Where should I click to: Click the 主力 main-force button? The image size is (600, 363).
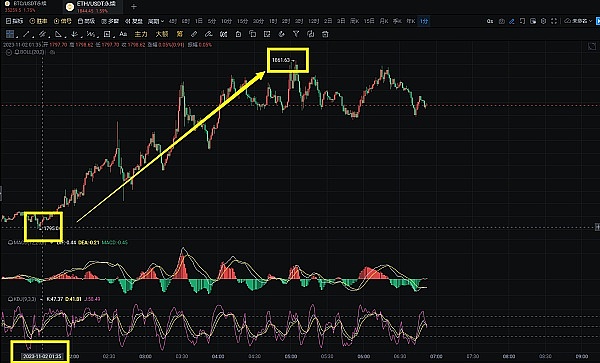coord(141,34)
